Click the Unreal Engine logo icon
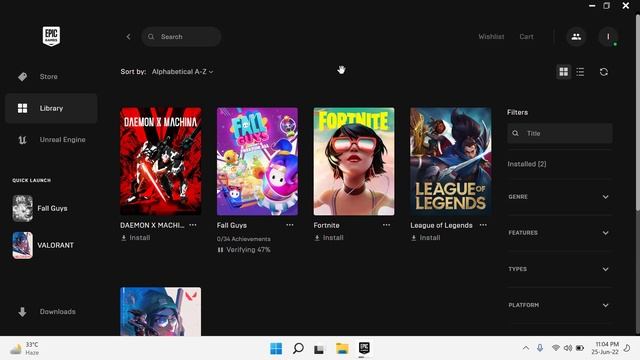The width and height of the screenshot is (640, 360). (x=22, y=140)
